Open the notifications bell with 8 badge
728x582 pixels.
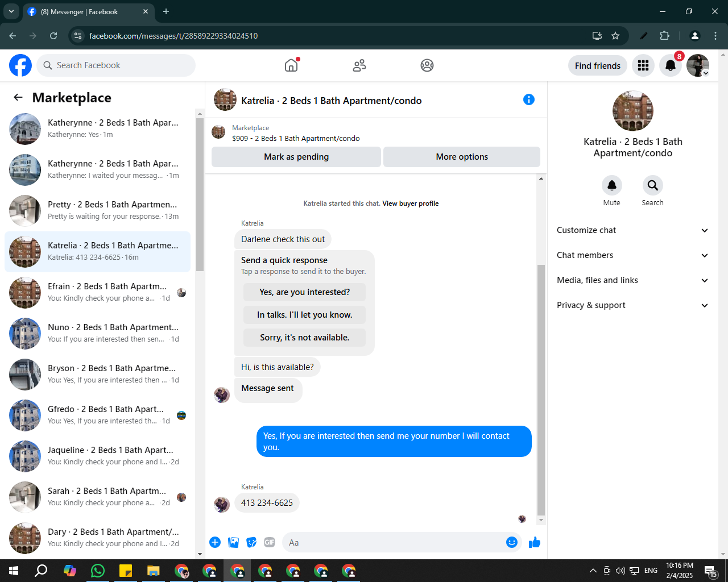click(x=671, y=65)
